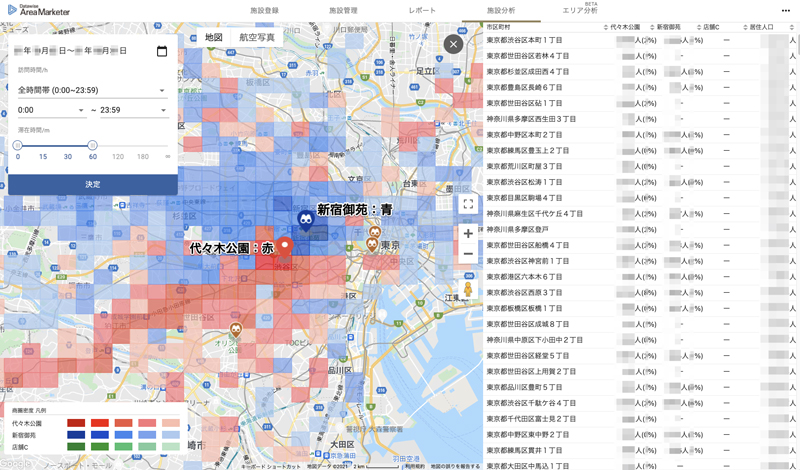Image resolution: width=800 pixels, height=470 pixels.
Task: Select row 東京都板橋区板橋1丁目
Action: point(641,308)
